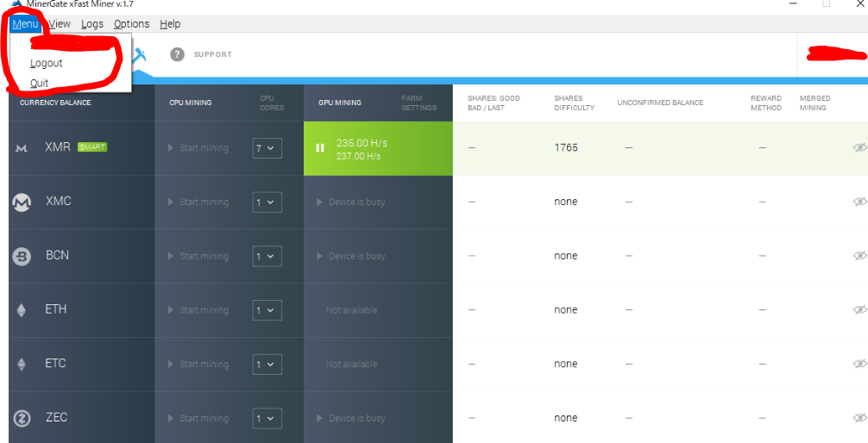
Task: Click the Ethereum Classic ETC icon
Action: (22, 365)
